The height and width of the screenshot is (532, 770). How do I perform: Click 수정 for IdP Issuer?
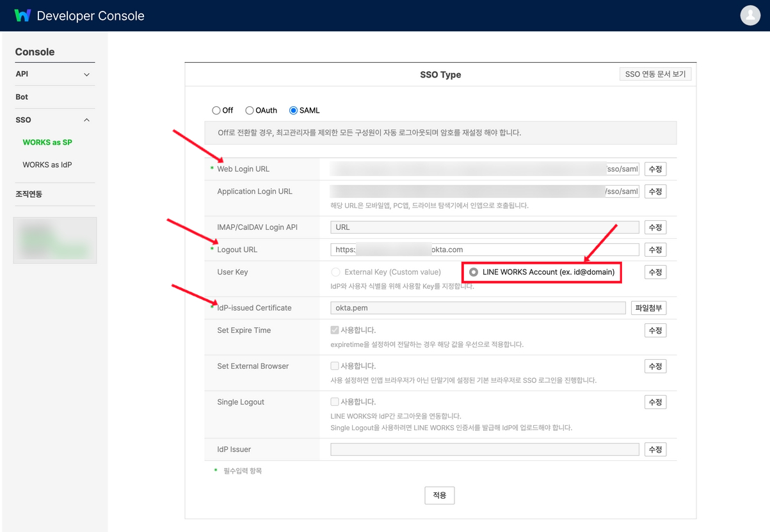655,449
